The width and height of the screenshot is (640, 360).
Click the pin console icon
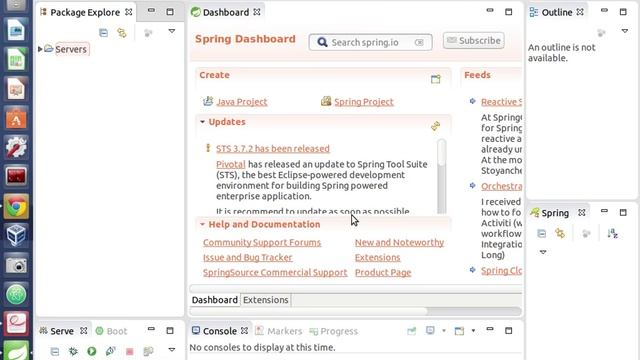(411, 331)
